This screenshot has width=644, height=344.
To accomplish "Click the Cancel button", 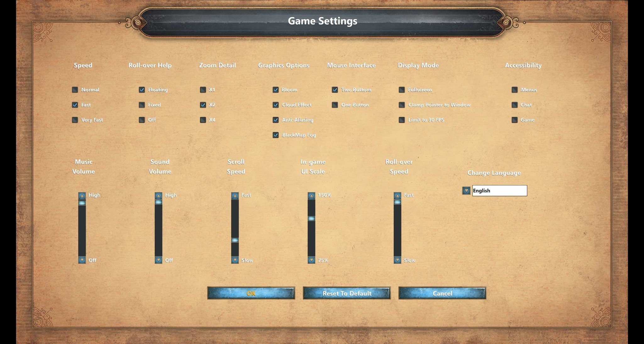I will pyautogui.click(x=442, y=293).
